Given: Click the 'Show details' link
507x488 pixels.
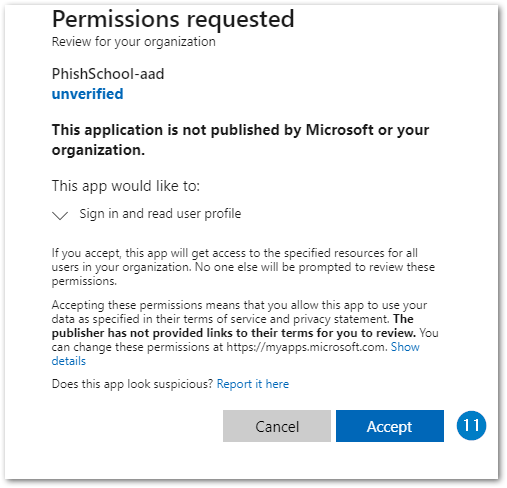Looking at the screenshot, I should [x=405, y=347].
